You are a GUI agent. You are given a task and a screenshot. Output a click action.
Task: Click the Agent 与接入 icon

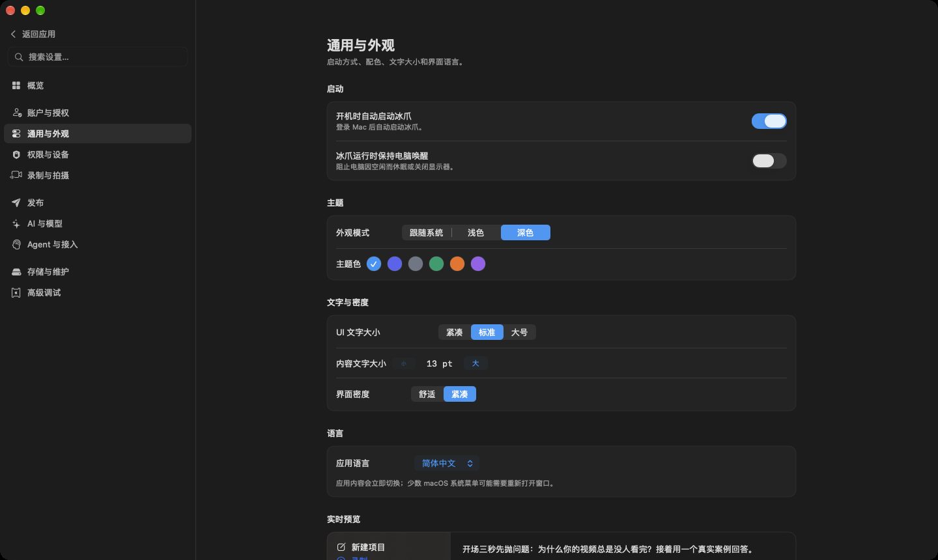point(16,244)
